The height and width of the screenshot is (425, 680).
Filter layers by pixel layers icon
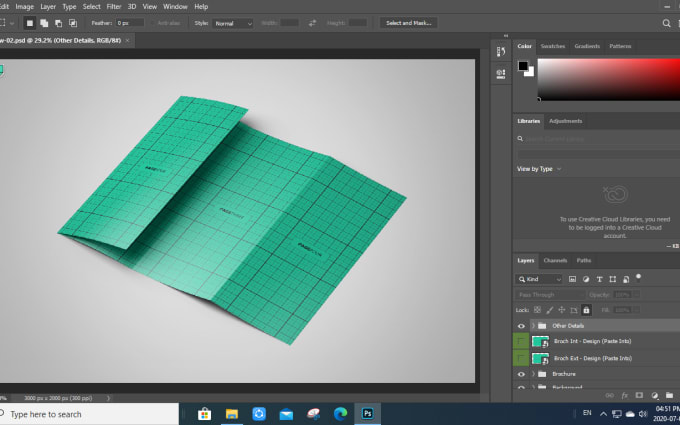point(572,279)
